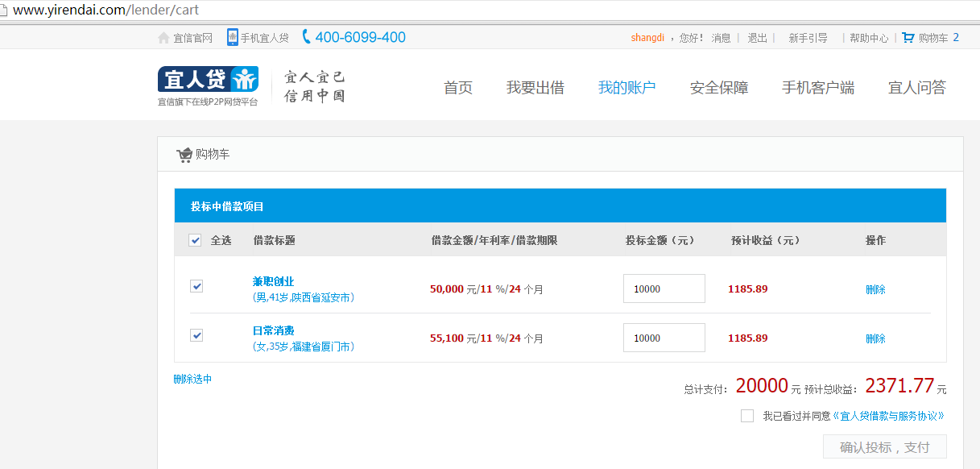Click the home icon beside 宜信官网
The image size is (980, 469).
(x=163, y=38)
